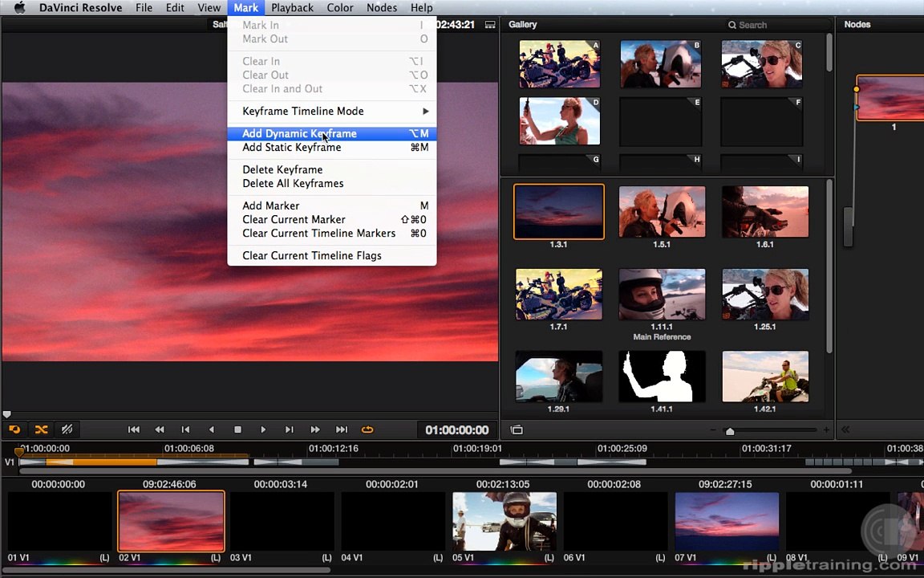Screen dimensions: 924x578
Task: Choose Add Marker in the menu
Action: pos(332,206)
